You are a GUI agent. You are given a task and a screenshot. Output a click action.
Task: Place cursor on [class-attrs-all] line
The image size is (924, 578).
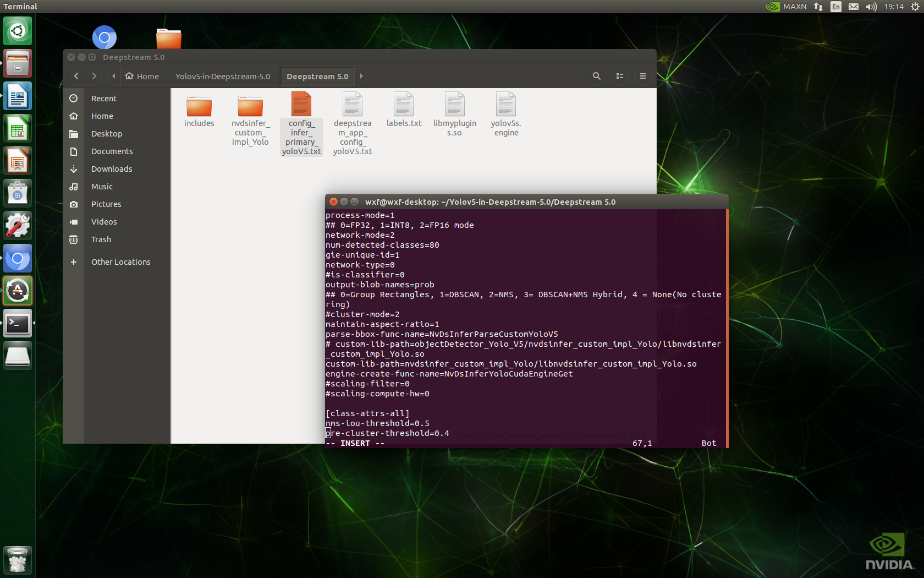click(367, 413)
